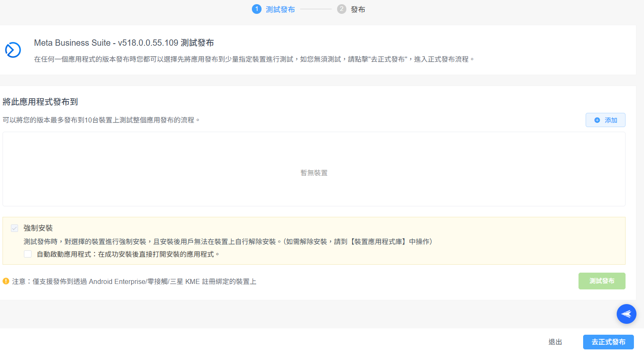Click the 將此應用程式發布到 heading
Screen dimensions: 644x354
click(x=40, y=102)
